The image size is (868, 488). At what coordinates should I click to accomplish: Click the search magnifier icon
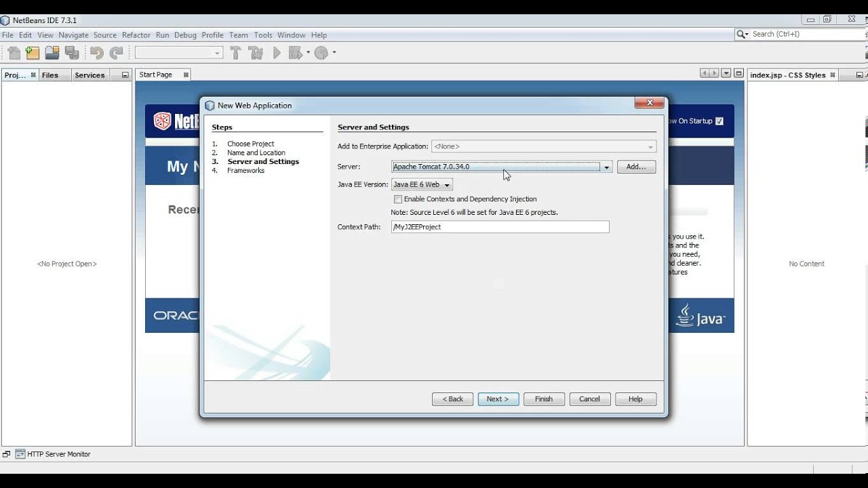click(743, 34)
